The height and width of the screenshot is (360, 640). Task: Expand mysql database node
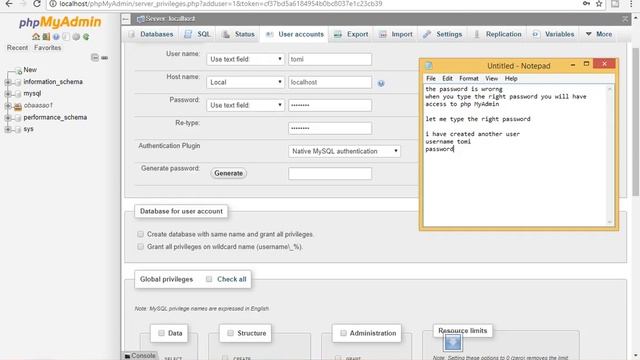(8, 94)
